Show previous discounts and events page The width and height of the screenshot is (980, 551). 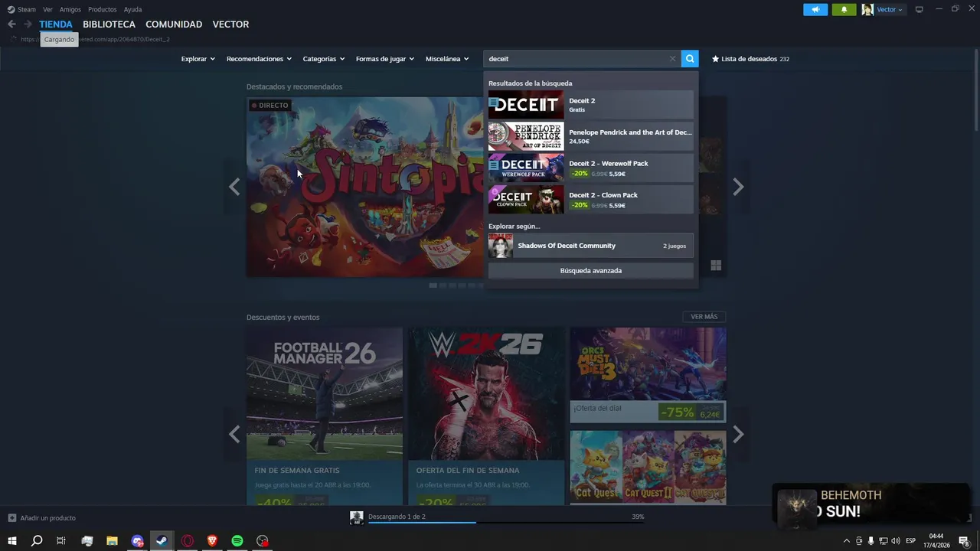pyautogui.click(x=234, y=435)
